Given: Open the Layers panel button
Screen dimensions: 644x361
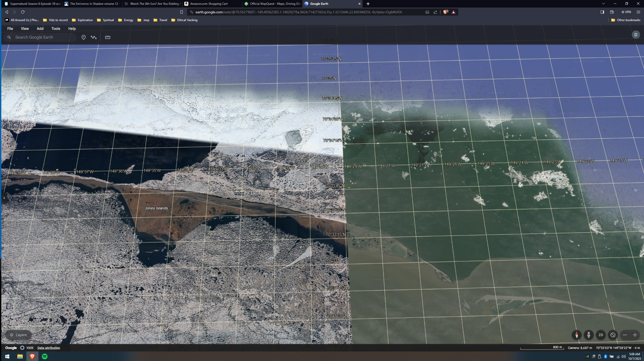Looking at the screenshot, I should click(18, 335).
